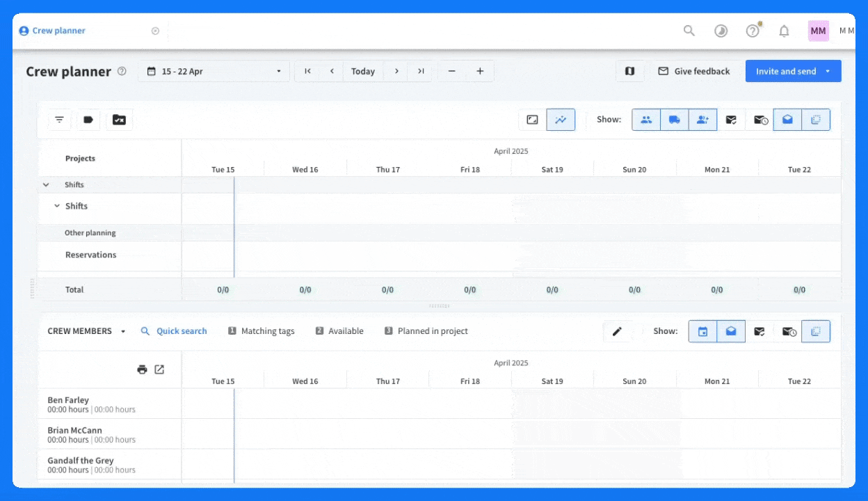Select the Matching tags filter

(262, 331)
